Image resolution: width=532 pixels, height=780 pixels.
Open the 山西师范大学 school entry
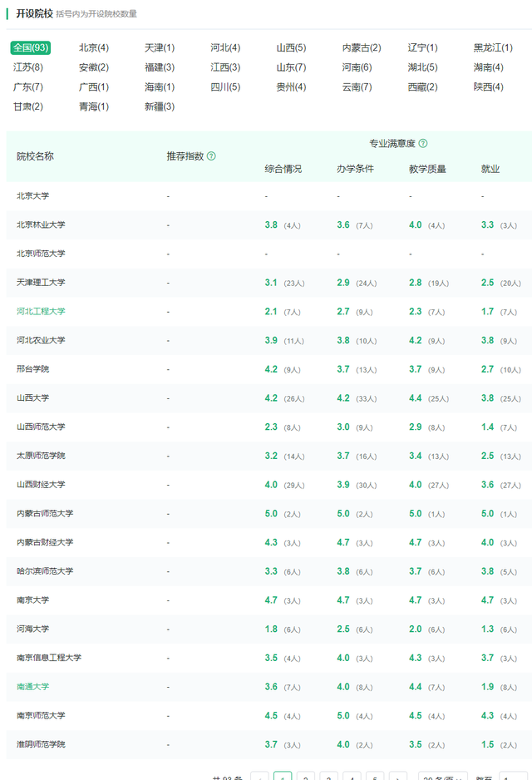[41, 427]
